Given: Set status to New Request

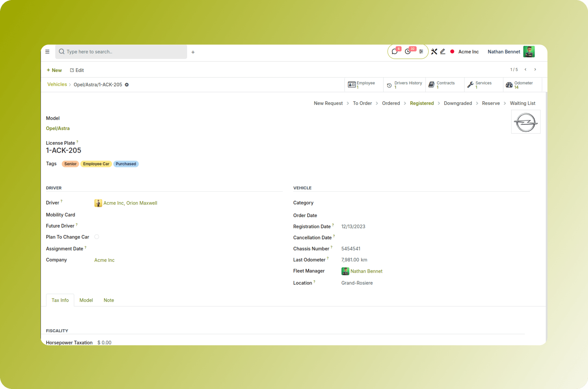Looking at the screenshot, I should [328, 103].
